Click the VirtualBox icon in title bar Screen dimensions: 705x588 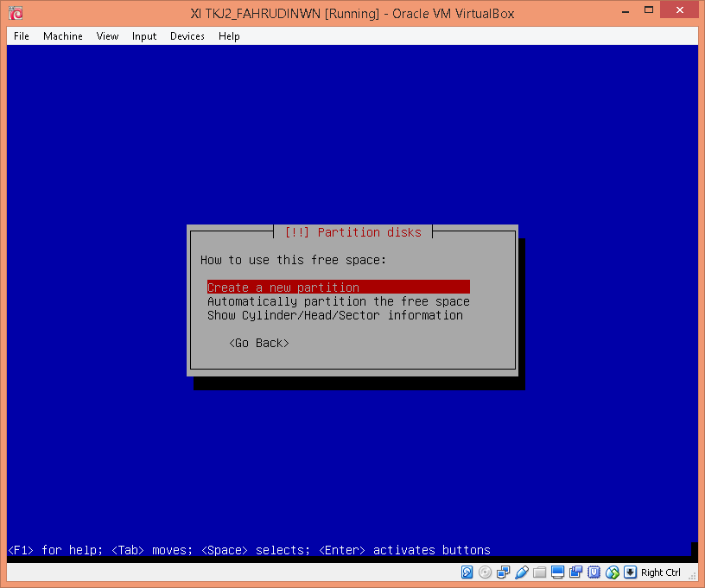[16, 13]
